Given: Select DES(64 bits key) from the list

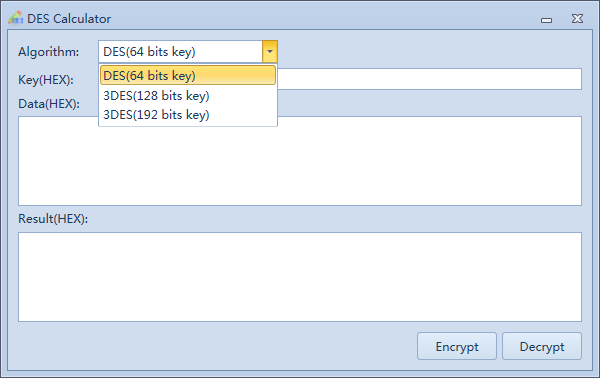Looking at the screenshot, I should [x=188, y=75].
